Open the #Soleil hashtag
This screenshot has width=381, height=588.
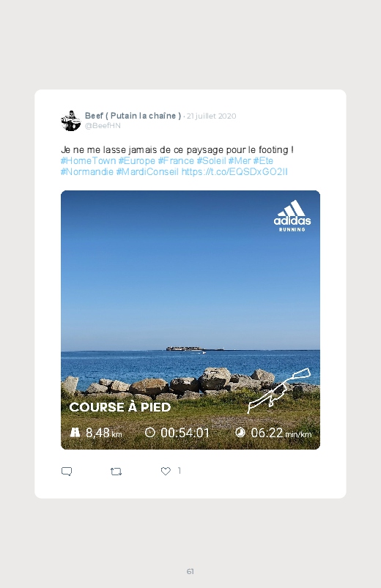point(211,161)
